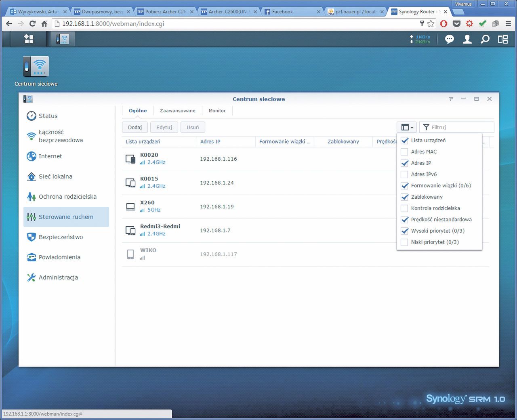
Task: Click the Usuń button
Action: [193, 127]
